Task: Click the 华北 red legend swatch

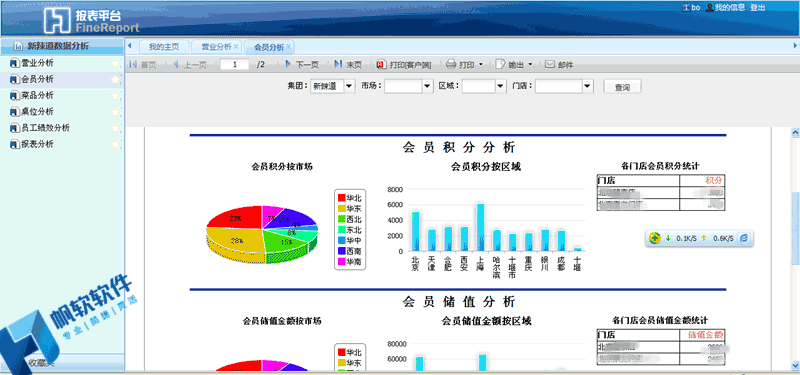Action: click(341, 197)
